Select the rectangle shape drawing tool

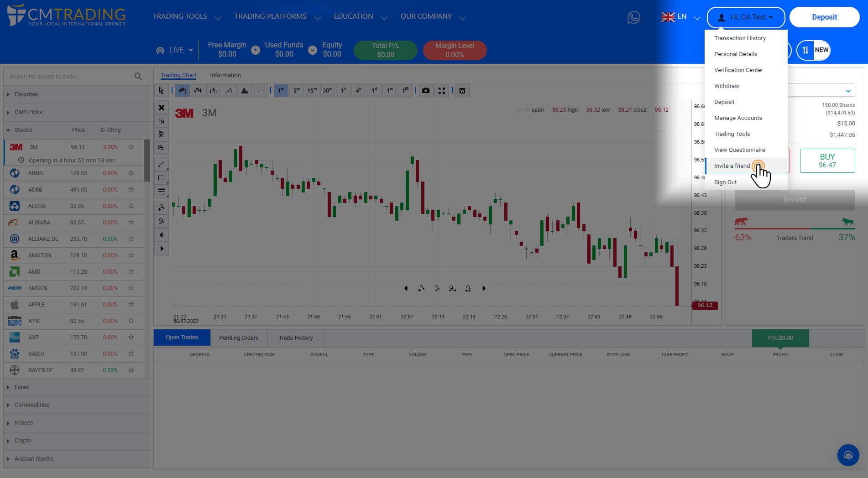pyautogui.click(x=161, y=178)
